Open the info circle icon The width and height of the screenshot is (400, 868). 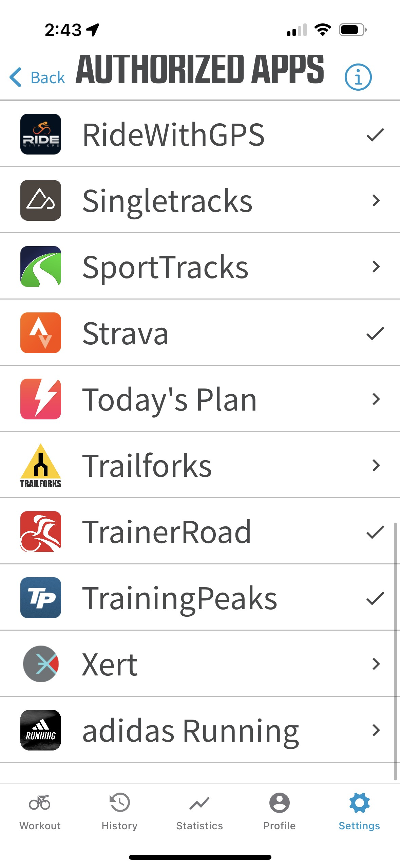click(x=358, y=77)
